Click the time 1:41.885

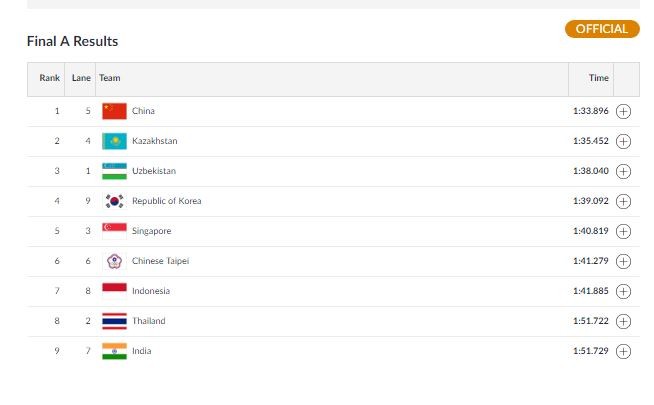coord(591,291)
